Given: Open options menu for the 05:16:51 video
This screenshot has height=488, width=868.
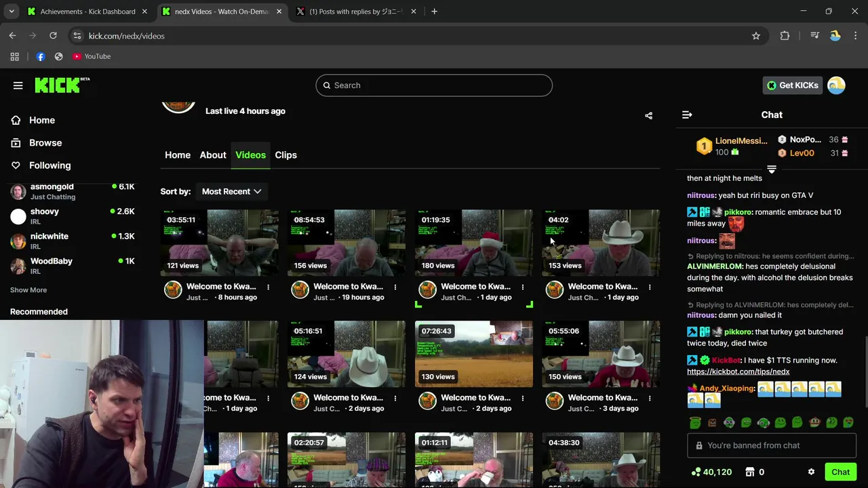Looking at the screenshot, I should [395, 399].
